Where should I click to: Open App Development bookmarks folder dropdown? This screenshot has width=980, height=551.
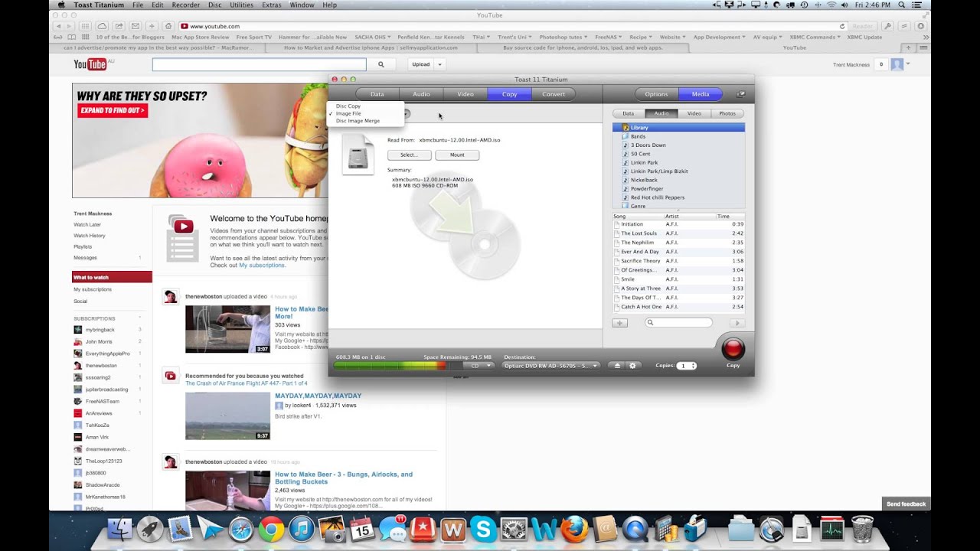[719, 37]
